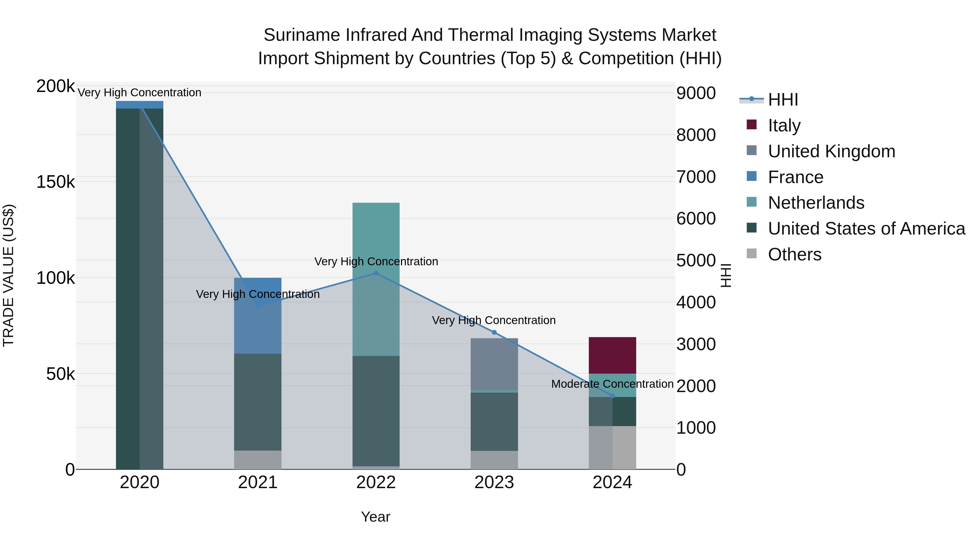
Task: Click the France bar segment in 2021
Action: click(258, 316)
